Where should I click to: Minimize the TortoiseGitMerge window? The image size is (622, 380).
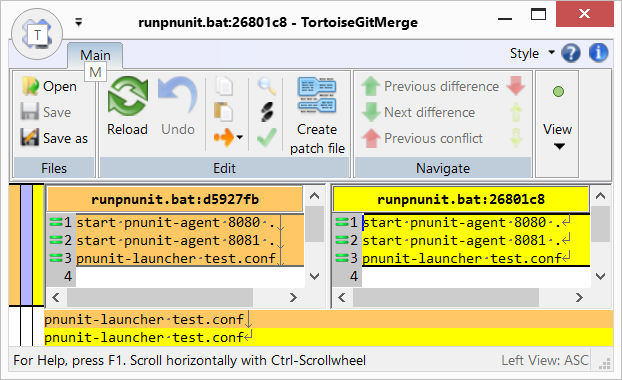tap(505, 18)
